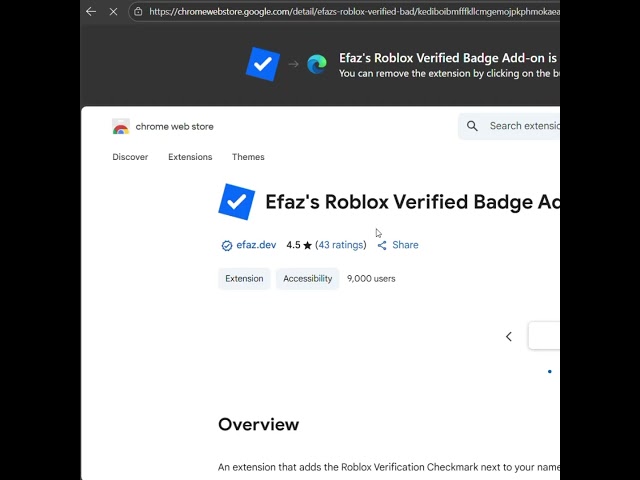Screen dimensions: 640x480
Task: Click the Overview heading
Action: pos(258,424)
